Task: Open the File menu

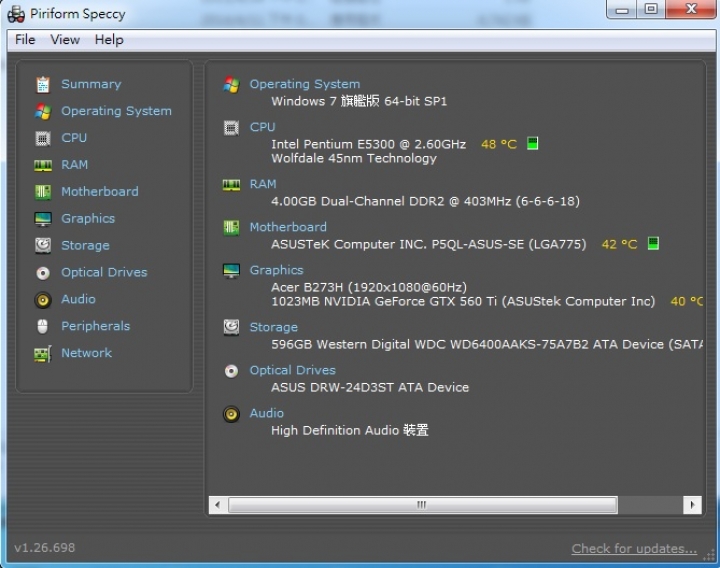Action: (x=25, y=39)
